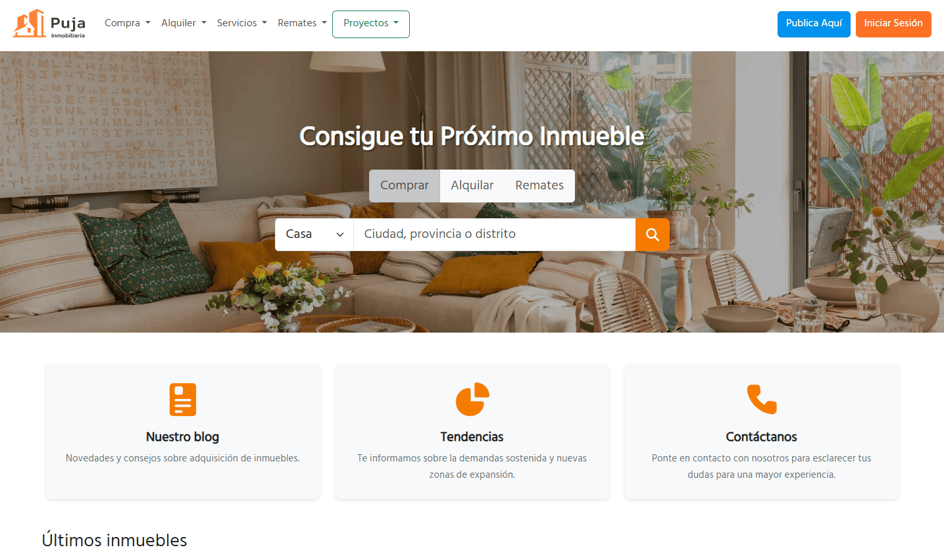Expand the Alquiler dropdown menu
The image size is (944, 560).
pos(184,23)
